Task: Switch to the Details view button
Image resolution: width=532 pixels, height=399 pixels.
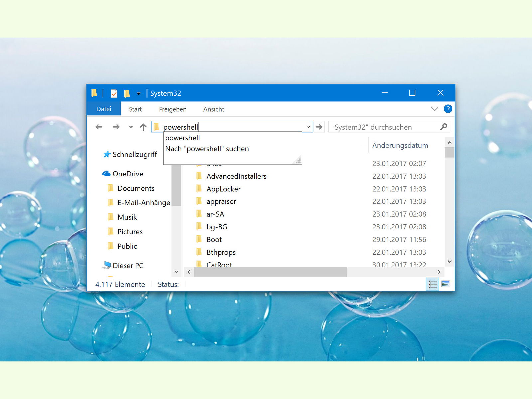Action: (x=432, y=284)
